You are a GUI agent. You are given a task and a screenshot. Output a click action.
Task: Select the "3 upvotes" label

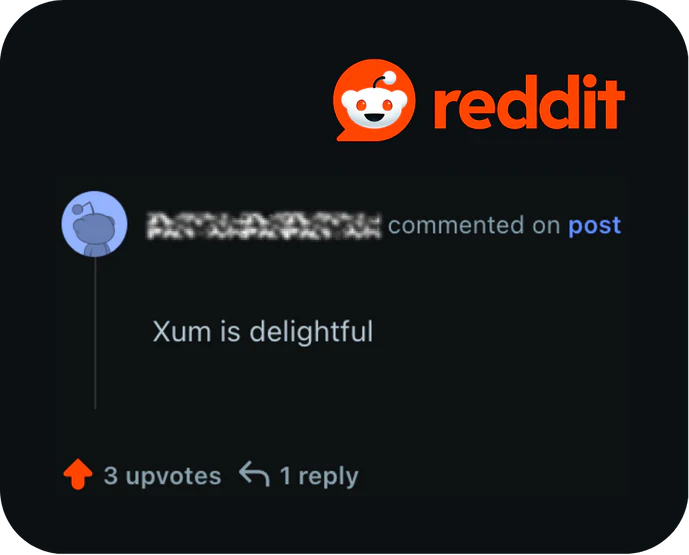pos(162,475)
